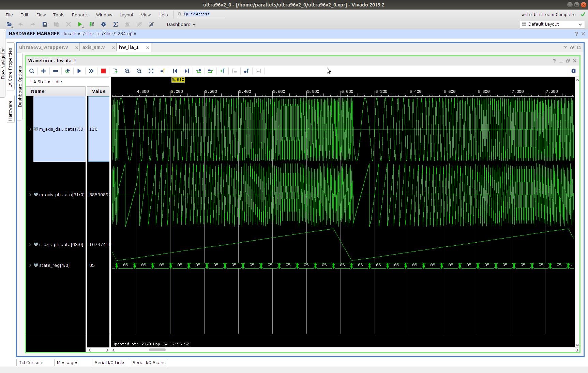Toggle auto re-trigger icon
The image size is (588, 373).
tap(67, 71)
